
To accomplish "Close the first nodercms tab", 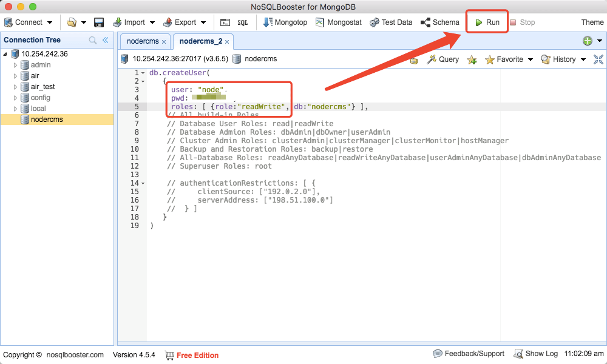I will pyautogui.click(x=164, y=42).
